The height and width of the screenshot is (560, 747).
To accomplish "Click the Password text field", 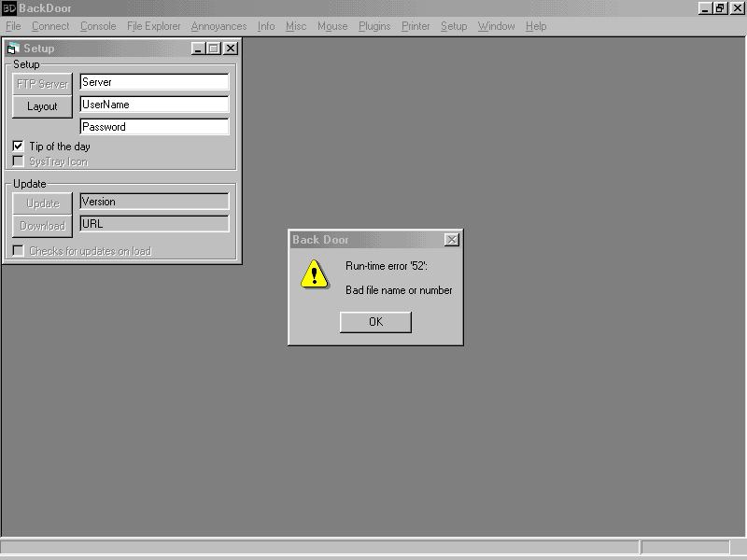I will coord(154,127).
